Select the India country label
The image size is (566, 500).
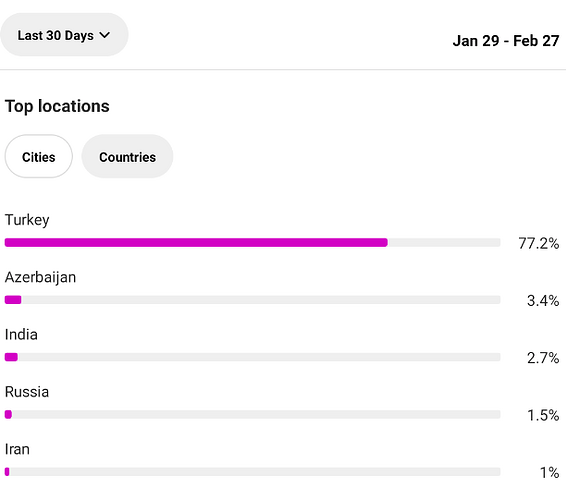(21, 335)
